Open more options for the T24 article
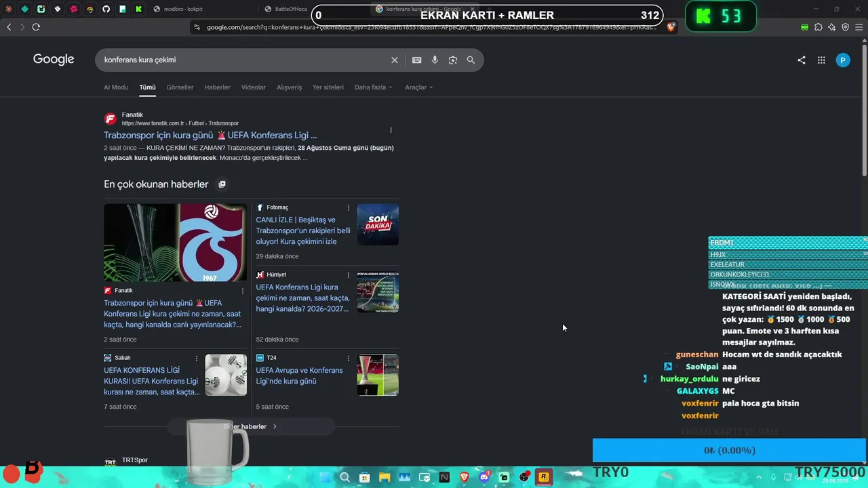 pyautogui.click(x=349, y=359)
